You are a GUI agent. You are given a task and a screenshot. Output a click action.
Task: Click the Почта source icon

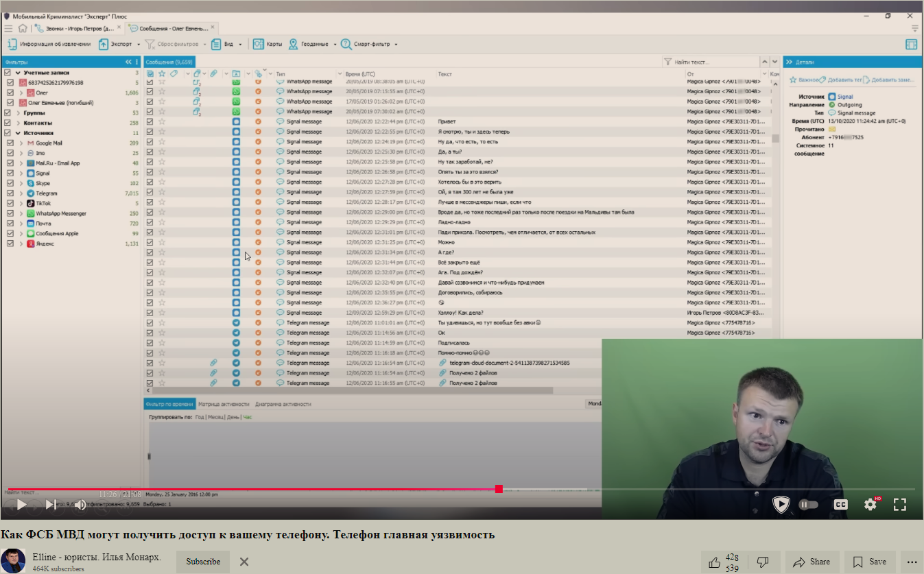click(x=31, y=224)
